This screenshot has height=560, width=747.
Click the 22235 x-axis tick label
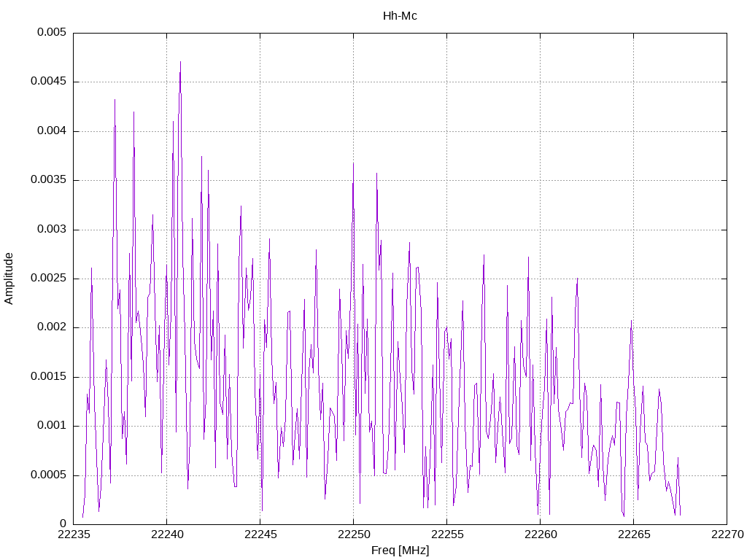pyautogui.click(x=74, y=534)
